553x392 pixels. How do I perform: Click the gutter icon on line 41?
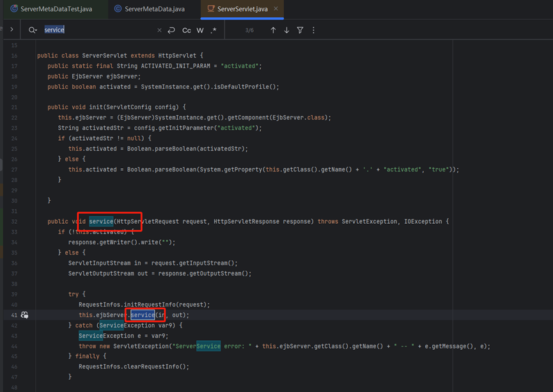24,315
